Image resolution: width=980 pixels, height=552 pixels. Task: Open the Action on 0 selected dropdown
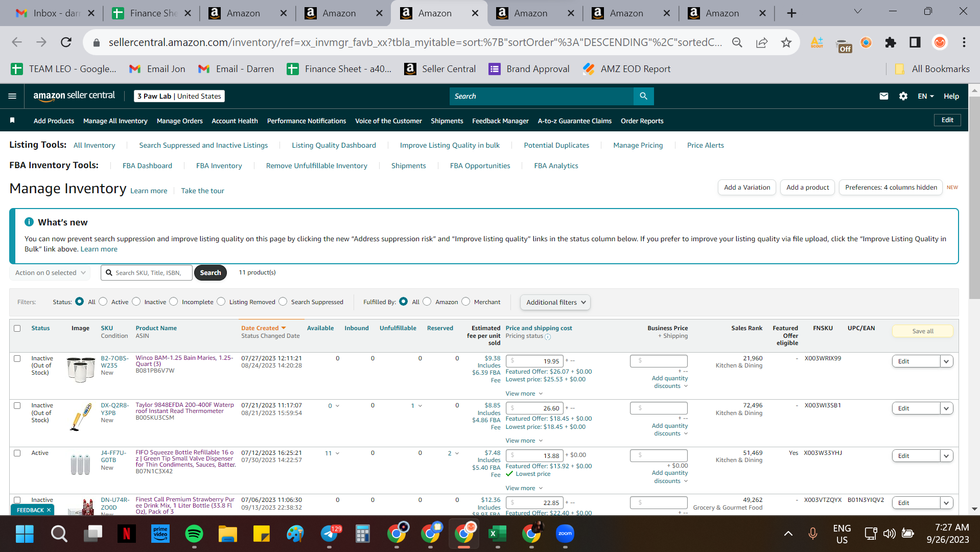click(x=50, y=273)
